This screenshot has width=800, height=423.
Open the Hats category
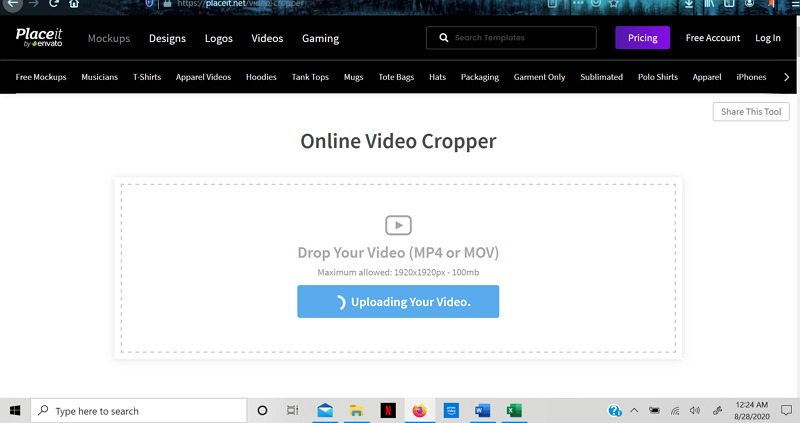[437, 77]
